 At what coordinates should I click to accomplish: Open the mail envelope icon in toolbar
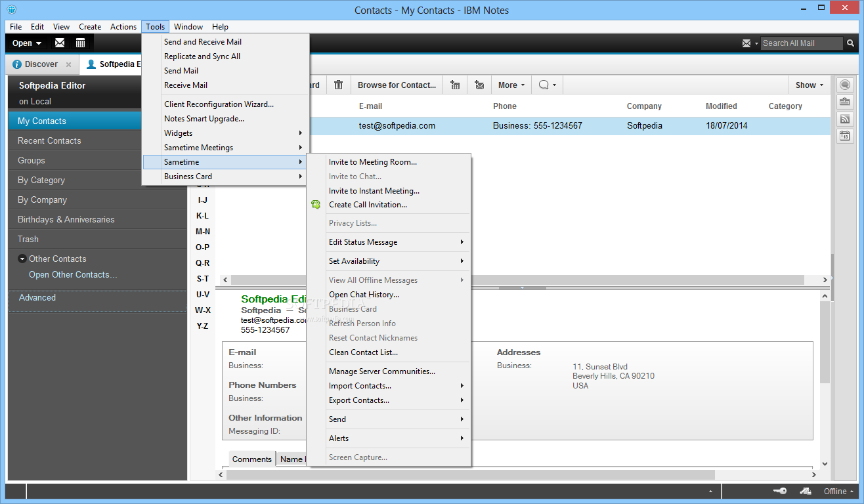click(60, 43)
